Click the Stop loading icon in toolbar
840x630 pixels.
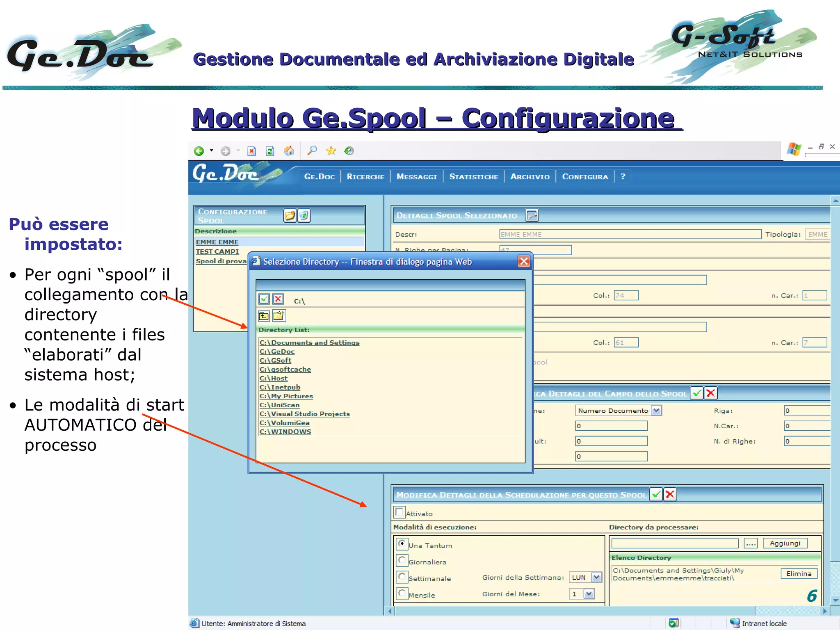[x=252, y=151]
